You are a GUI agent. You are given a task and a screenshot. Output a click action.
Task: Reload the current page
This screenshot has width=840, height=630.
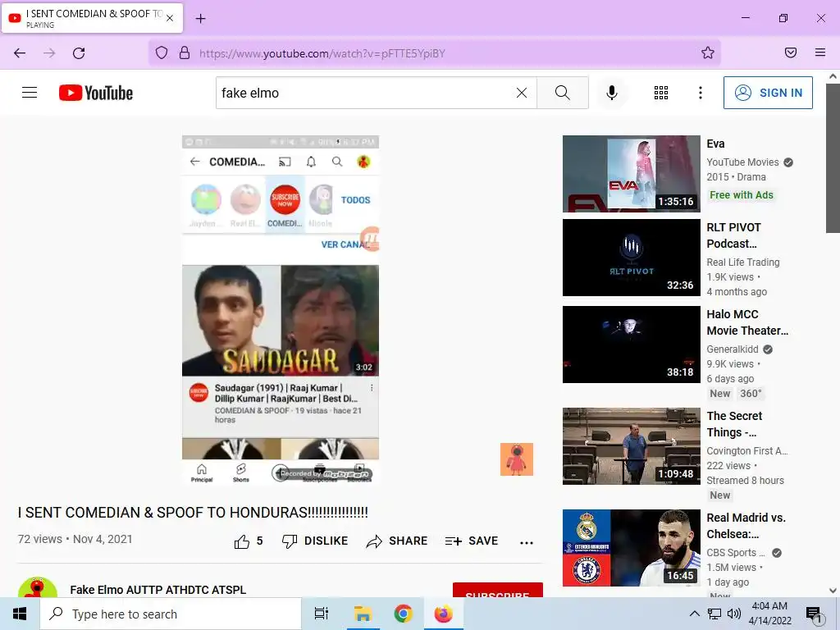point(79,53)
